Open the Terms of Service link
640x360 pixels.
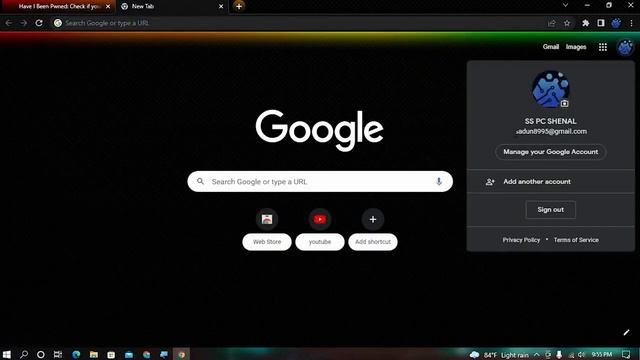[x=576, y=240]
